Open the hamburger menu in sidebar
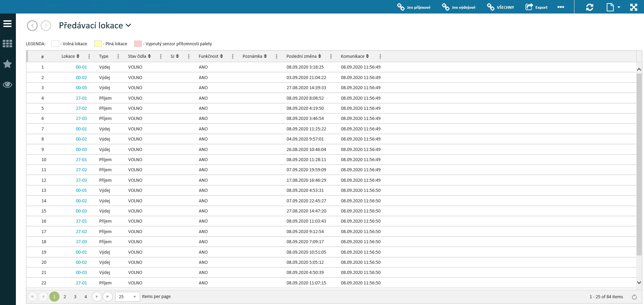Viewport: 644px width, 305px height. (x=7, y=24)
